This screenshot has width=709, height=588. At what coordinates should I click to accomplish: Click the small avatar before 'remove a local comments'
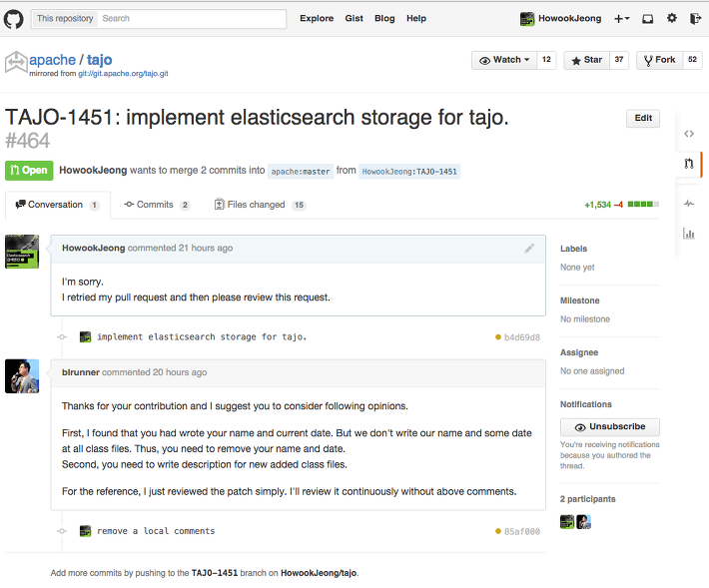85,531
